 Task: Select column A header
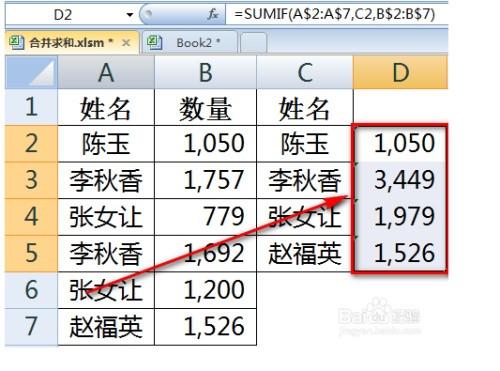pyautogui.click(x=106, y=72)
